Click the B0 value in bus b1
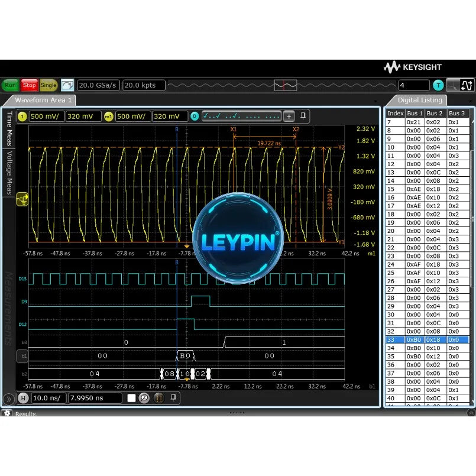Image resolution: width=476 pixels, height=476 pixels. [185, 356]
